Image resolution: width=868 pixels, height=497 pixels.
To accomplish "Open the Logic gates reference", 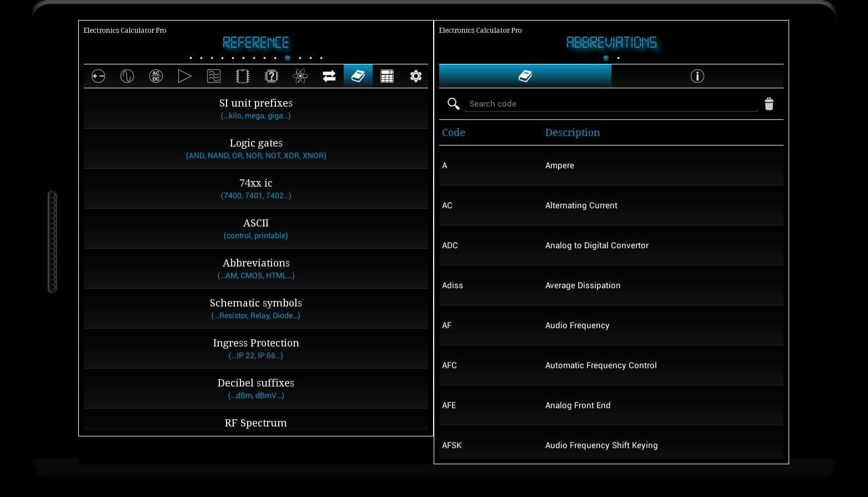I will (256, 149).
